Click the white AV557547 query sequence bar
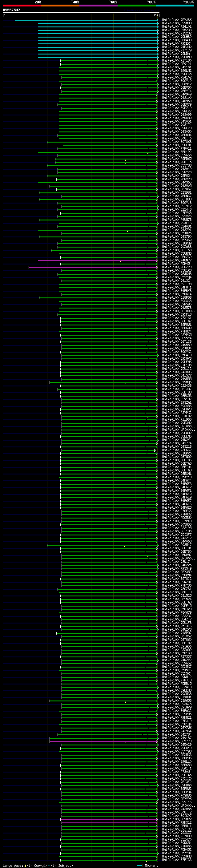The width and height of the screenshot is (197, 868). point(81,12)
